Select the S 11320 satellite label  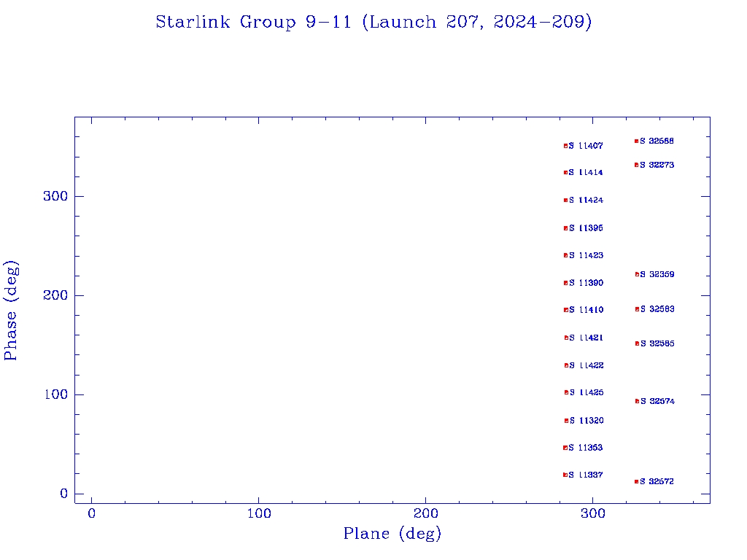click(587, 421)
